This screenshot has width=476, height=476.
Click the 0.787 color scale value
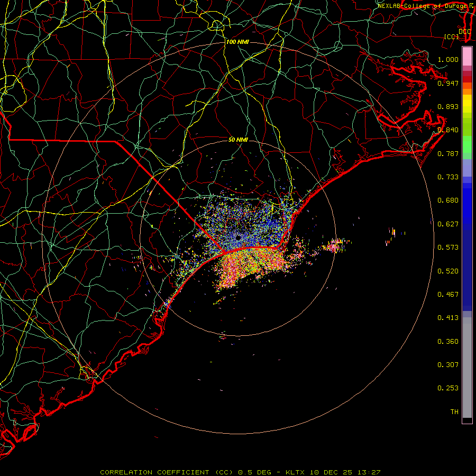(x=448, y=153)
